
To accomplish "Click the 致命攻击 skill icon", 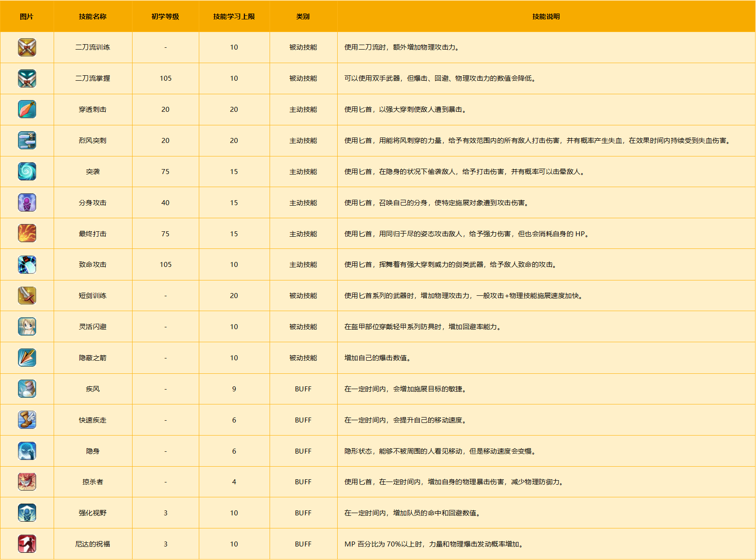I will click(x=27, y=265).
